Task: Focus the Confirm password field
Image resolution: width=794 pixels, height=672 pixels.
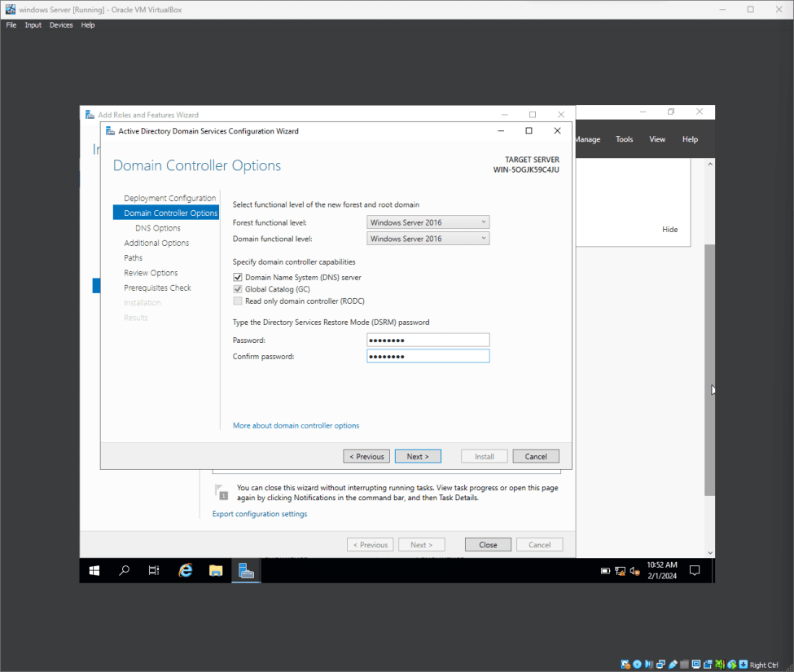Action: tap(428, 356)
